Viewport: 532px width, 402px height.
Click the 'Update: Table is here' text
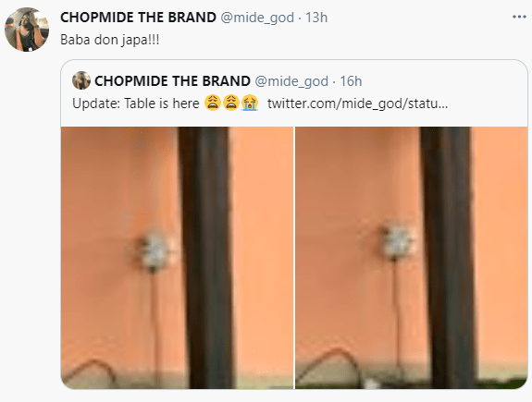(136, 104)
